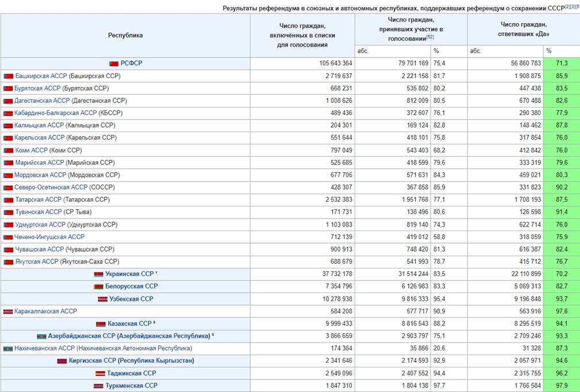Click the Казахская ССР flag icon
Viewport: 580px width, 392px height.
point(101,324)
